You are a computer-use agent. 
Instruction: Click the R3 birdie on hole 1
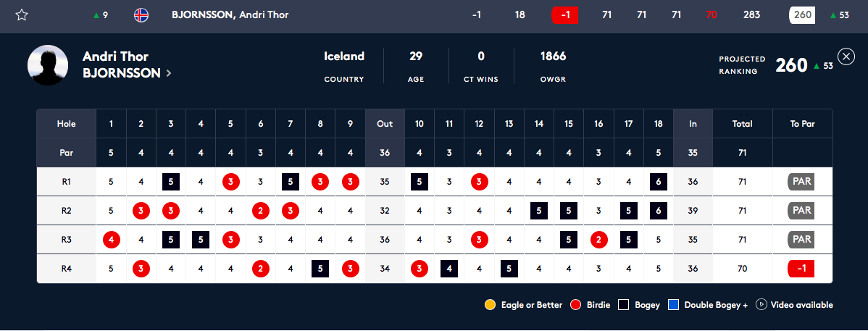(112, 240)
